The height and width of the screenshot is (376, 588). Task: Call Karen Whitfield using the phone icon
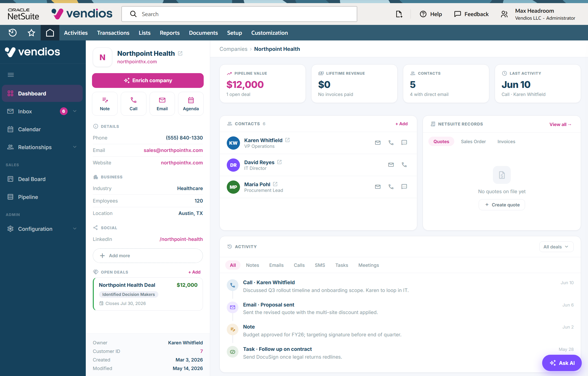(391, 143)
